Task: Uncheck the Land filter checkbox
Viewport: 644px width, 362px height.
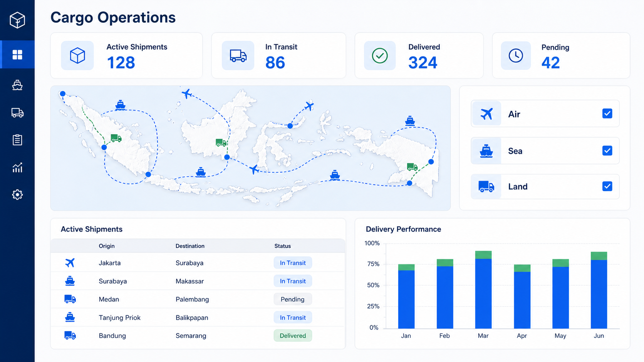Action: click(607, 186)
